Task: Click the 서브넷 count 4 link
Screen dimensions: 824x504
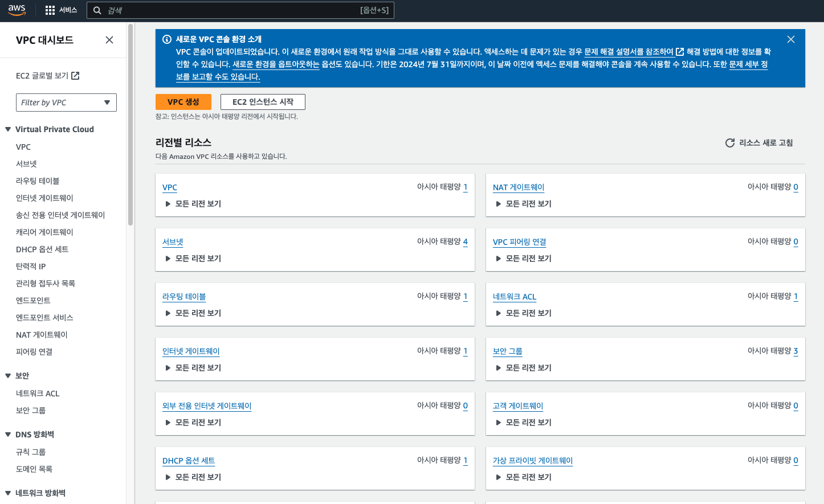Action: click(x=465, y=241)
